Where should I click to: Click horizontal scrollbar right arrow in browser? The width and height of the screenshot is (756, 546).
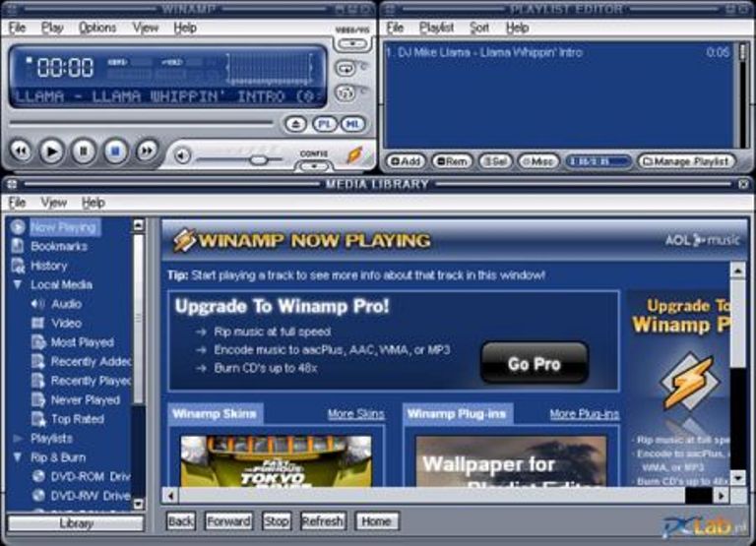click(x=722, y=496)
